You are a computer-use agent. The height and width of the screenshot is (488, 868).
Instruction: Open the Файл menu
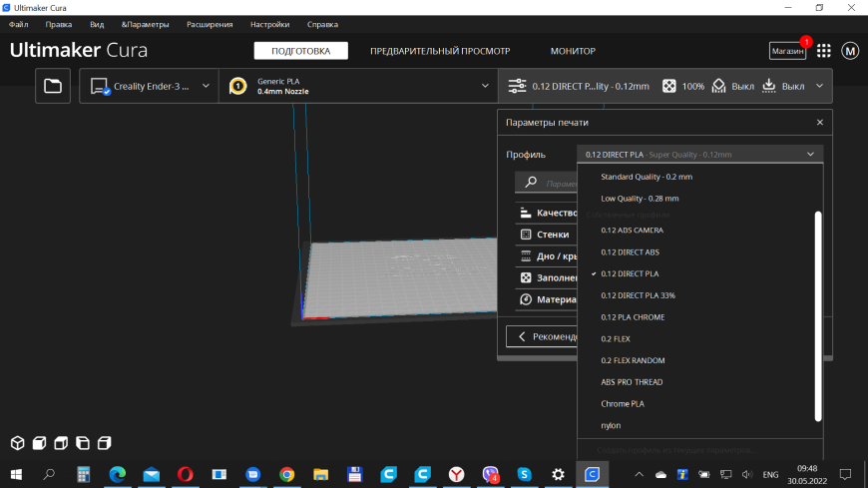[x=18, y=24]
